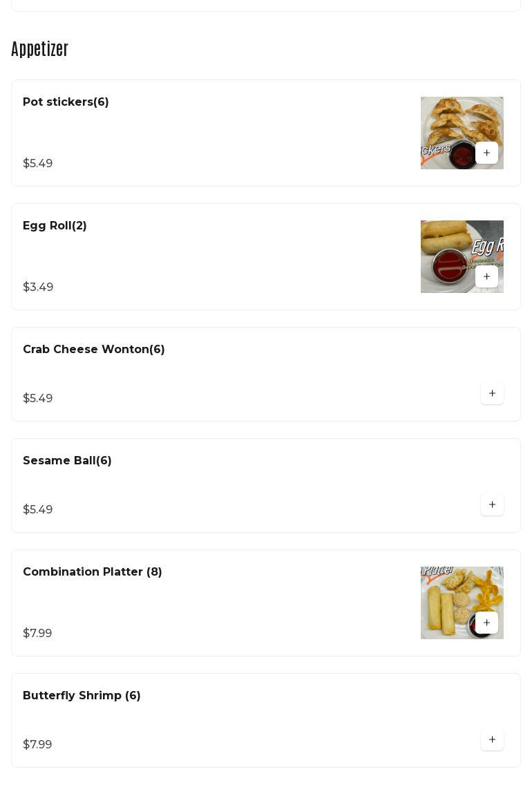Click the Crab Cheese Wonton(6) title

coord(93,350)
